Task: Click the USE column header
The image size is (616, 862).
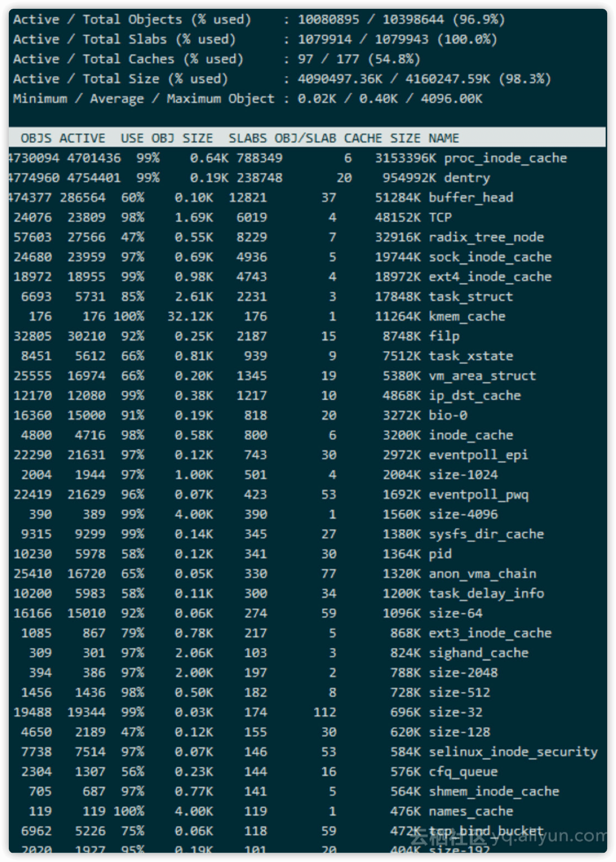Action: click(132, 138)
